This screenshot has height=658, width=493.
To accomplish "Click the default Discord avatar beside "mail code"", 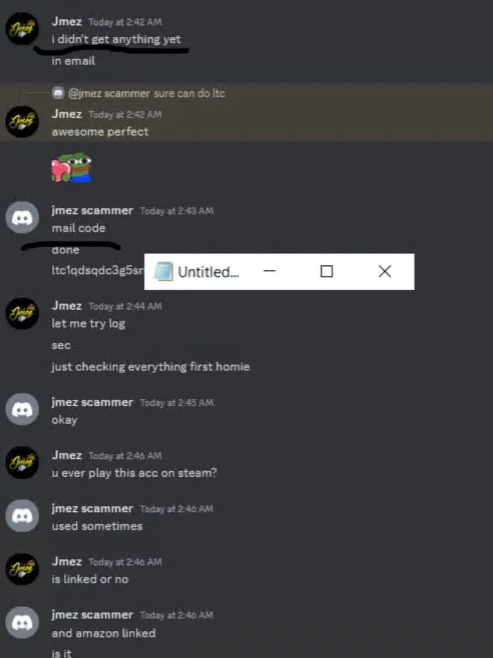I will pyautogui.click(x=22, y=217).
